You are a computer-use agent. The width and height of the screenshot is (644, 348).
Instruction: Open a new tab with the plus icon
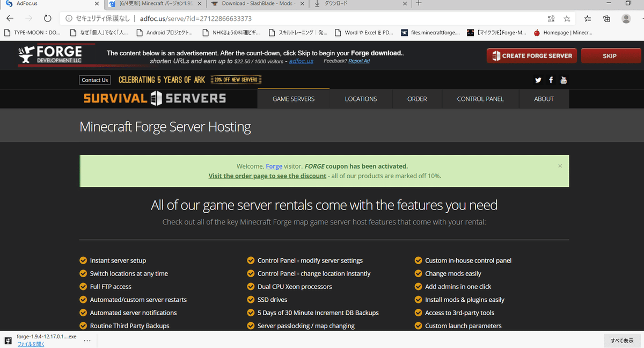419,3
